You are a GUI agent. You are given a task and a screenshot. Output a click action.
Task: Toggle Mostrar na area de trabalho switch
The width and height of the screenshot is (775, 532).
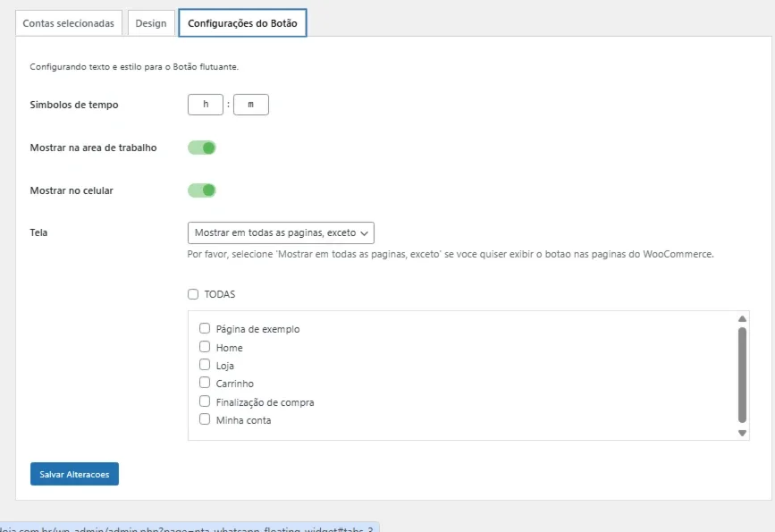point(202,148)
